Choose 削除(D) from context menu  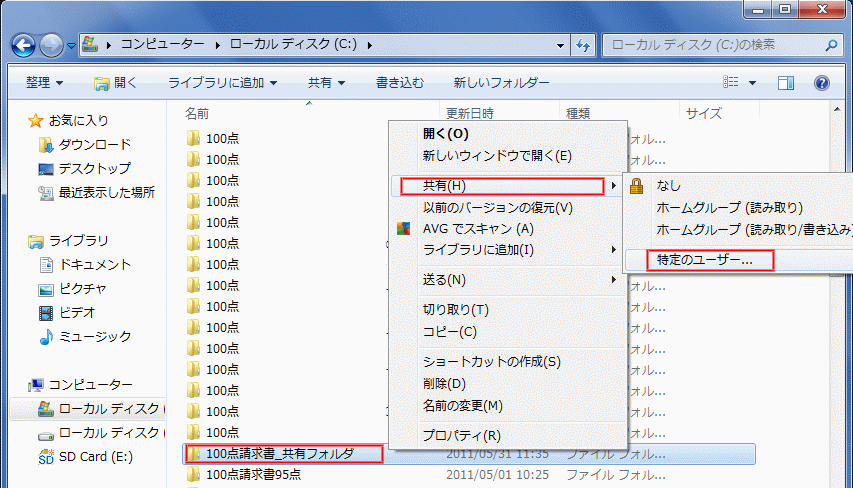(444, 384)
